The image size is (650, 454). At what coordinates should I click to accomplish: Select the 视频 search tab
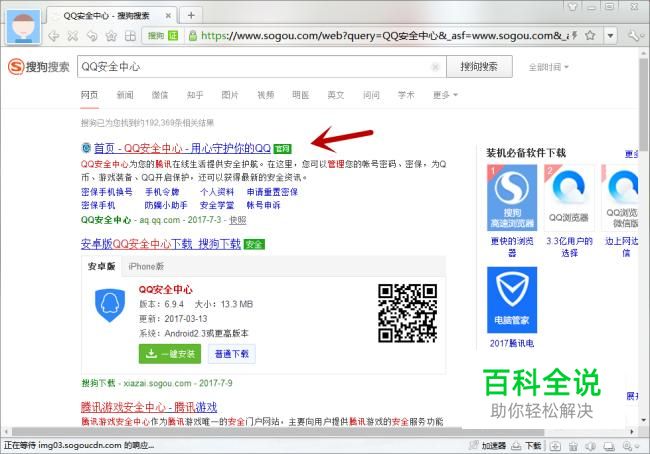pyautogui.click(x=265, y=95)
